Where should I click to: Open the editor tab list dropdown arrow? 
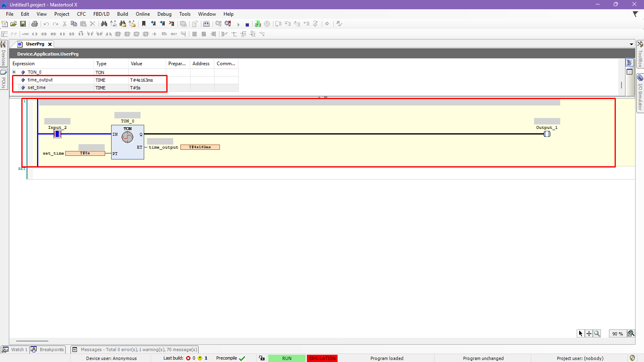pyautogui.click(x=631, y=44)
